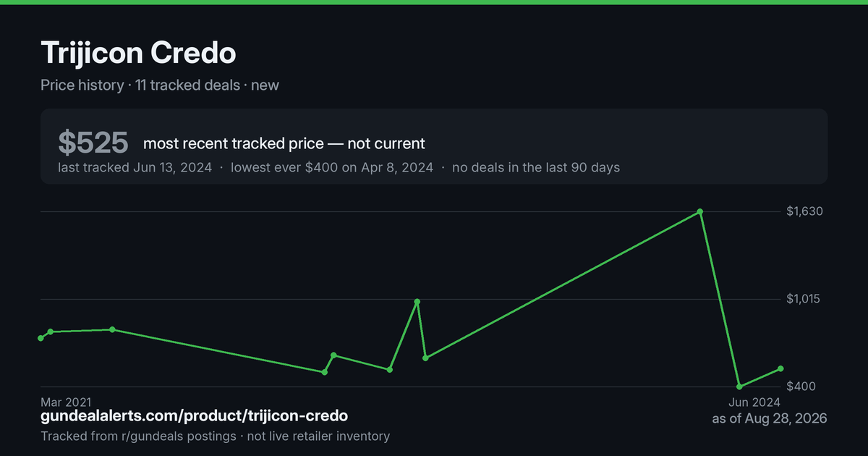Click the $400 y-axis label

(801, 387)
